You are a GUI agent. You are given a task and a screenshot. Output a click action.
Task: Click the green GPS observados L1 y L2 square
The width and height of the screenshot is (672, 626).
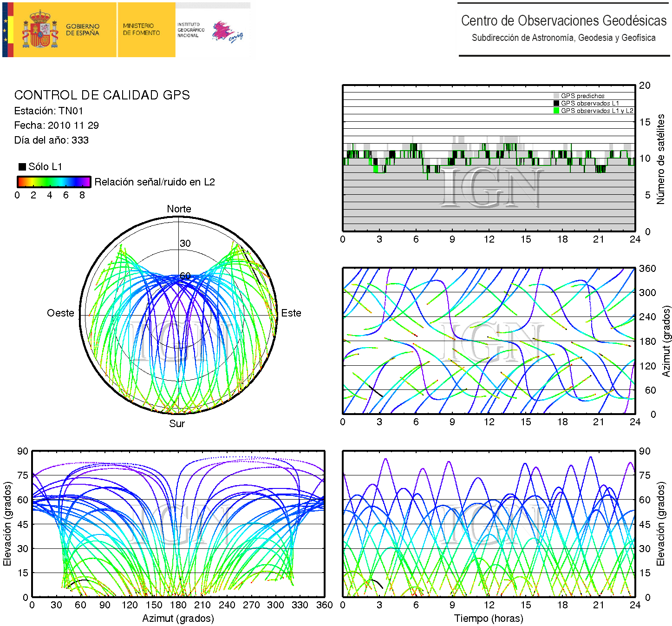pos(556,111)
